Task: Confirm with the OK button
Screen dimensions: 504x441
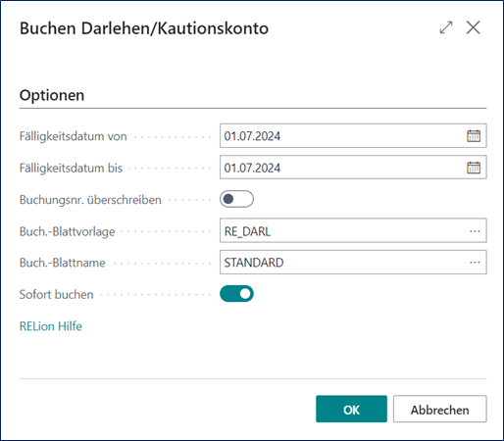Action: [x=351, y=409]
